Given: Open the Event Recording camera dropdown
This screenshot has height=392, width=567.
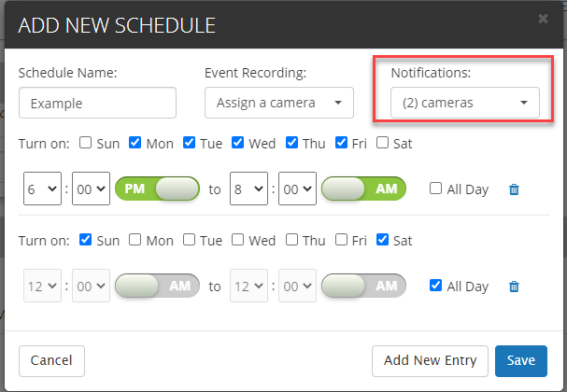Looking at the screenshot, I should click(278, 103).
